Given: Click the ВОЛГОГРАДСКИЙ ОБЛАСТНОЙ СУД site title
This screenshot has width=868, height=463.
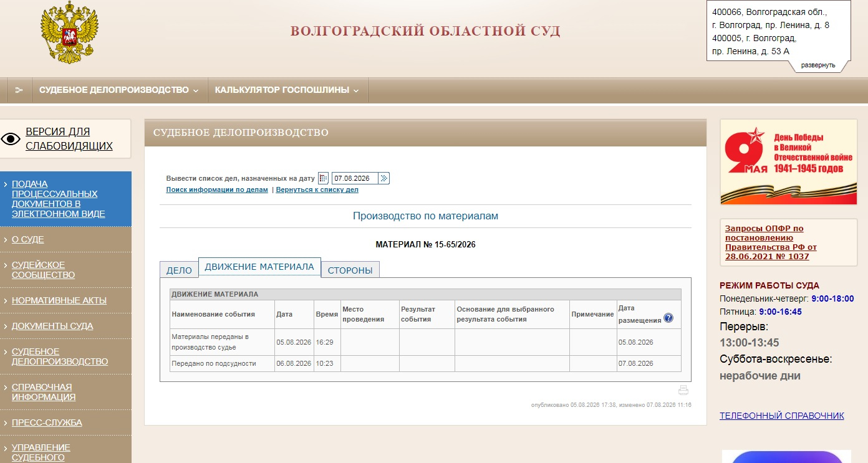Looking at the screenshot, I should tap(426, 31).
